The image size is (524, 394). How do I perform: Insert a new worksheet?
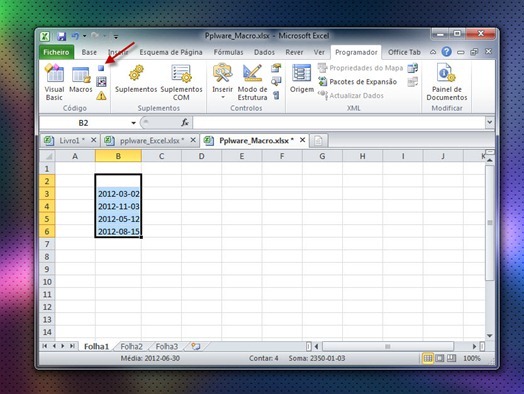[196, 346]
